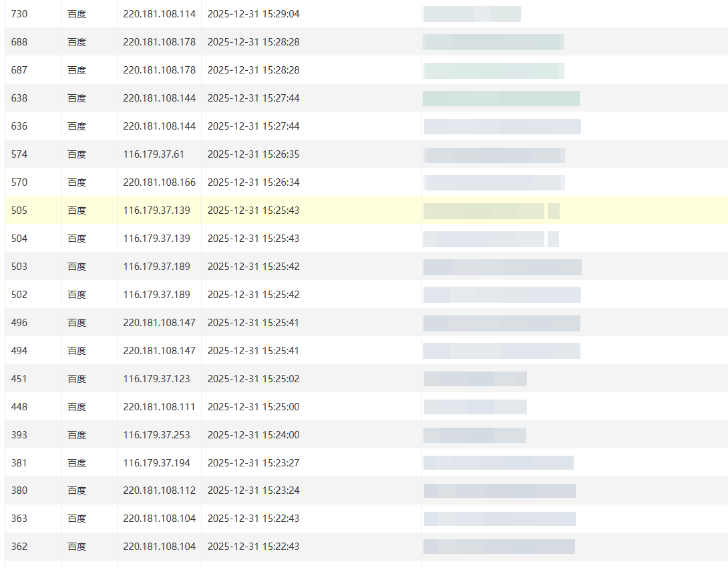The image size is (728, 568).
Task: Select IP address 116.179.37.61
Action: tap(154, 154)
